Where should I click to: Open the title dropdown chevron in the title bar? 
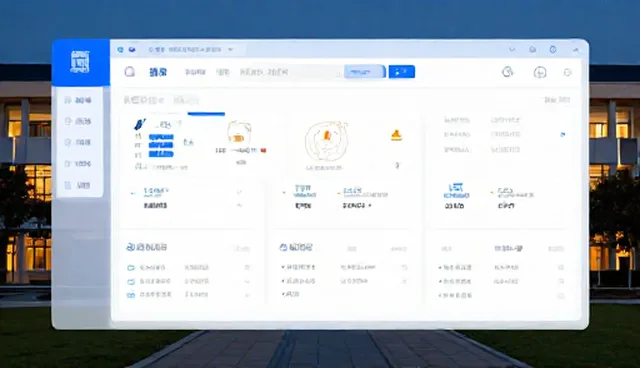point(231,49)
